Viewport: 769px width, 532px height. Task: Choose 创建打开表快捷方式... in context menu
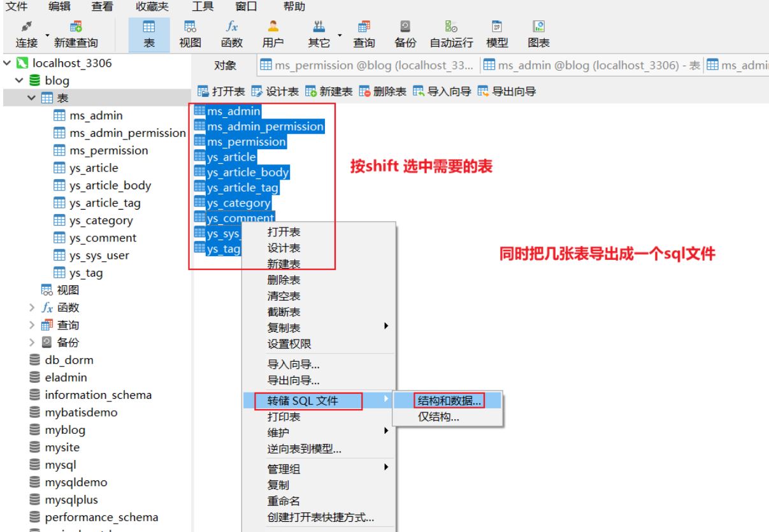[320, 518]
